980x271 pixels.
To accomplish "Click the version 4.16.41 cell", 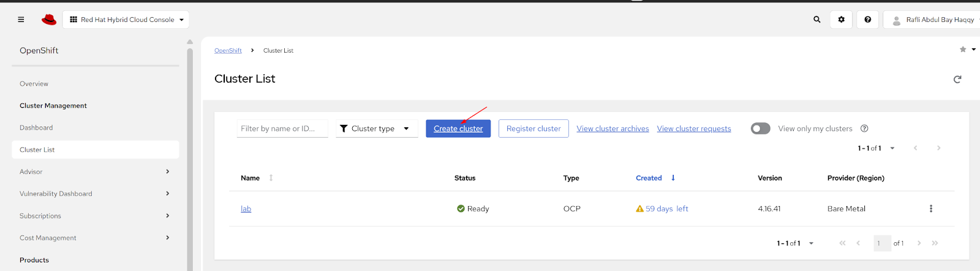I will (769, 209).
